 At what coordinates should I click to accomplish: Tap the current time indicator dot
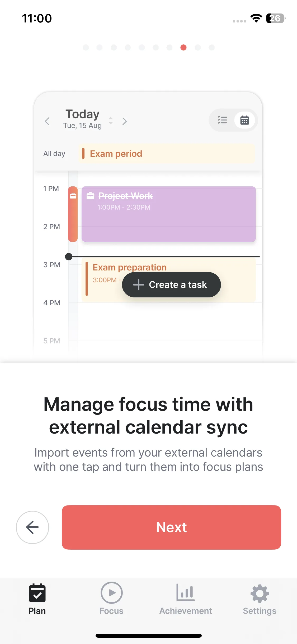(69, 256)
